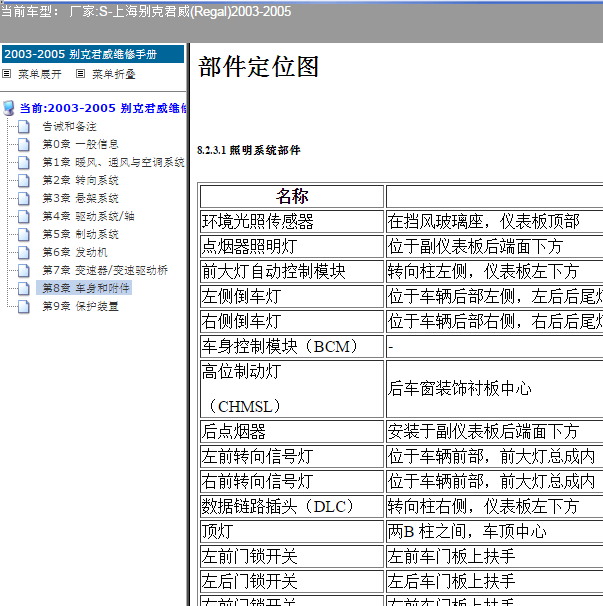The width and height of the screenshot is (603, 606).
Task: Click table cell 左后门锁开关
Action: click(x=292, y=581)
